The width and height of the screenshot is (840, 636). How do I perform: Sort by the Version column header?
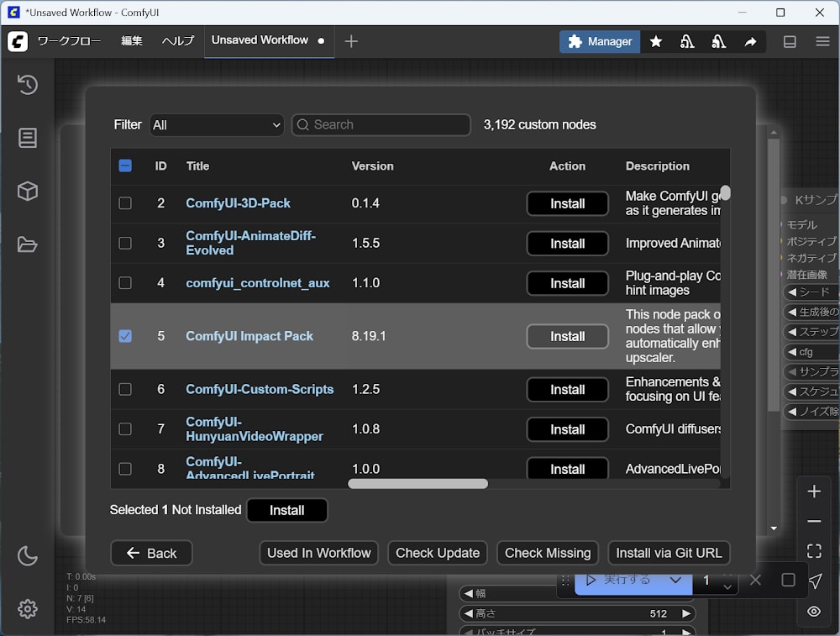click(372, 166)
